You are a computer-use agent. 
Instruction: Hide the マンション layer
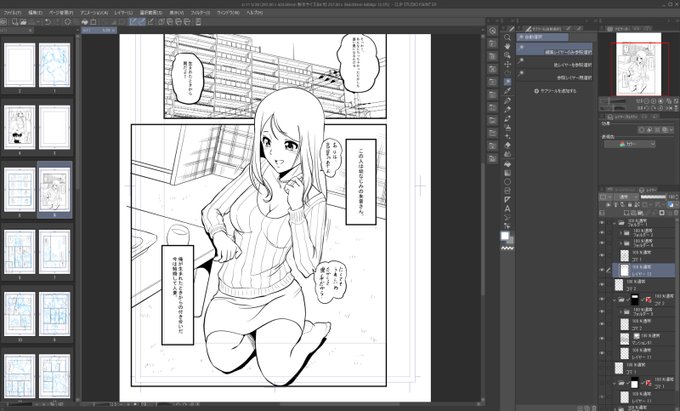pyautogui.click(x=602, y=338)
